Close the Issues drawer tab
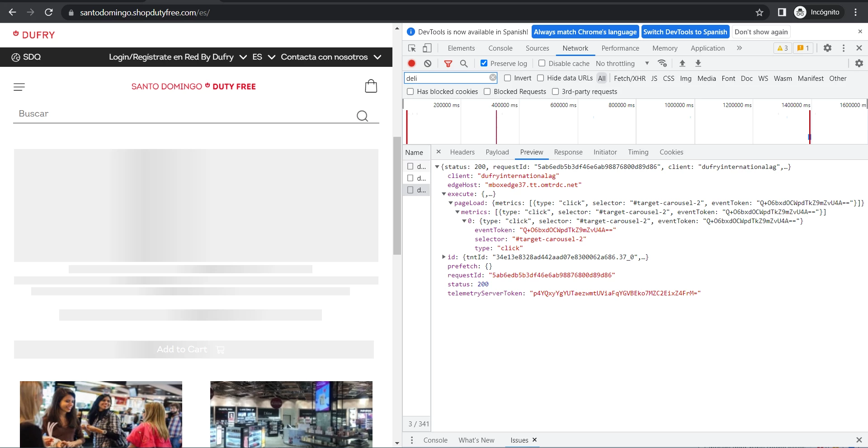868x448 pixels. tap(534, 439)
